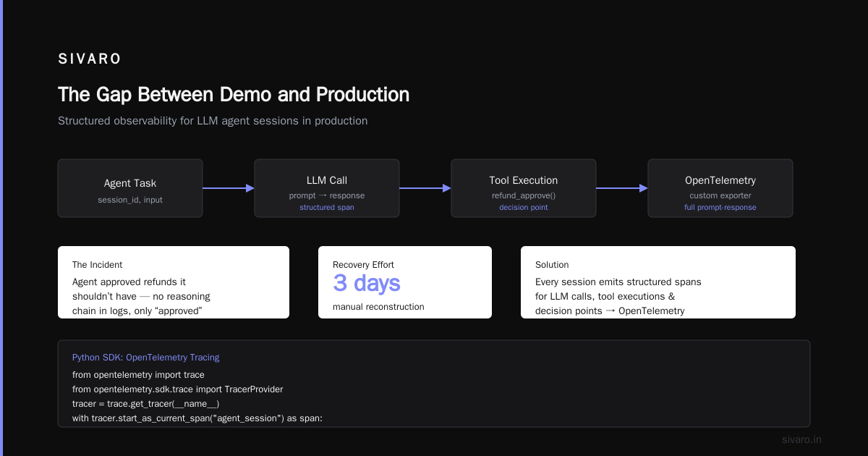Select the heading "The Gap Between Demo and Production"
This screenshot has height=456, width=868.
(x=234, y=95)
